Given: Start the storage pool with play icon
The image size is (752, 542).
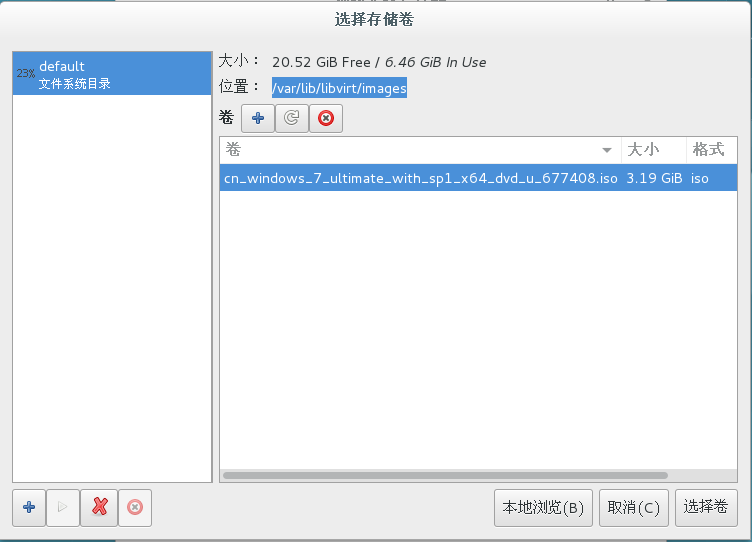Looking at the screenshot, I should [63, 507].
